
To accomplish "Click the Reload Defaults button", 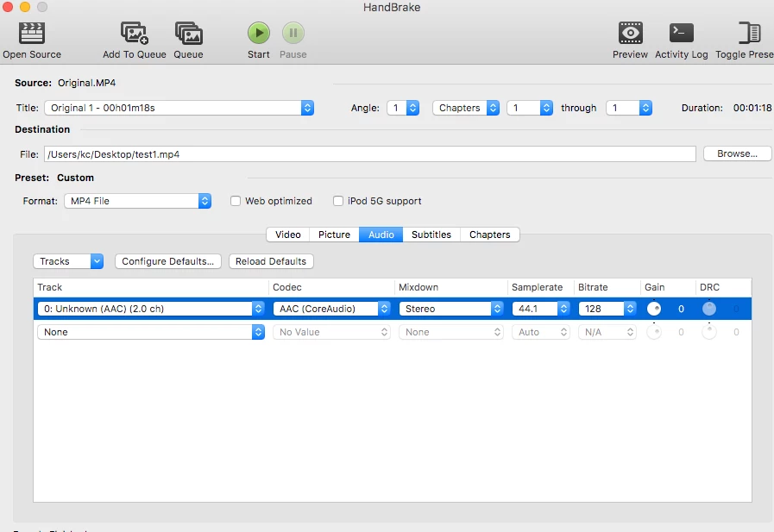I will (x=271, y=261).
